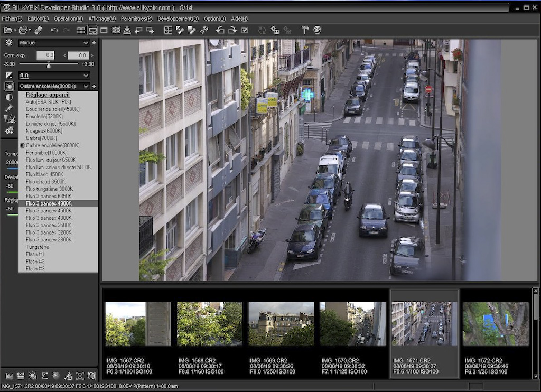
Task: Show the histogram panel
Action: [8, 376]
